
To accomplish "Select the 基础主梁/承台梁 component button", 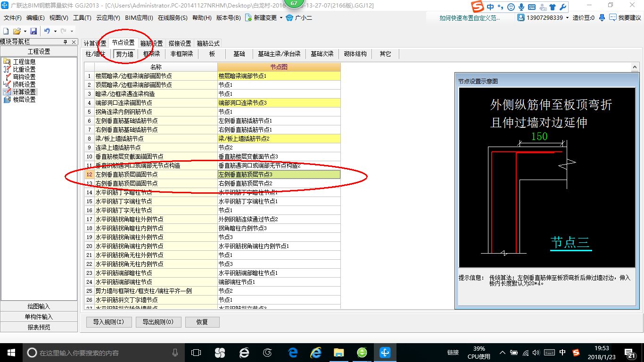I will 279,54.
